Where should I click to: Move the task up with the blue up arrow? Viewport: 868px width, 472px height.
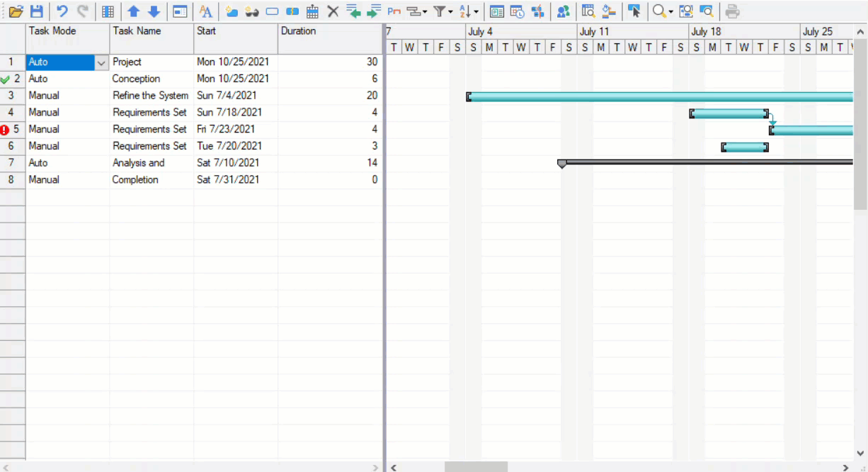[133, 11]
